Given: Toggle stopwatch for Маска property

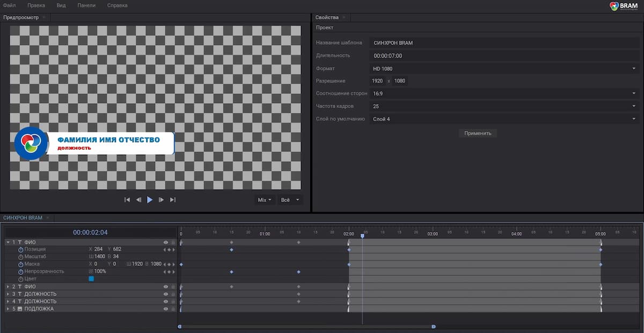Looking at the screenshot, I should pos(21,264).
